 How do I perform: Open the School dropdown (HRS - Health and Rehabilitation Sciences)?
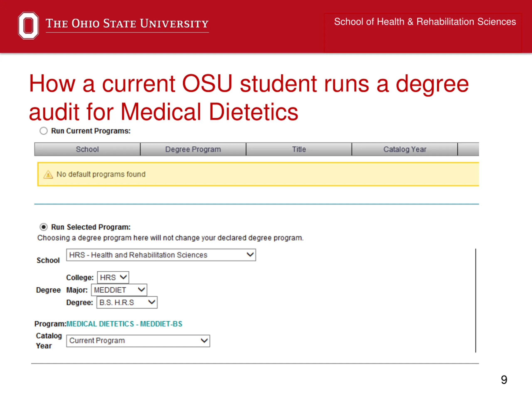pyautogui.click(x=161, y=255)
